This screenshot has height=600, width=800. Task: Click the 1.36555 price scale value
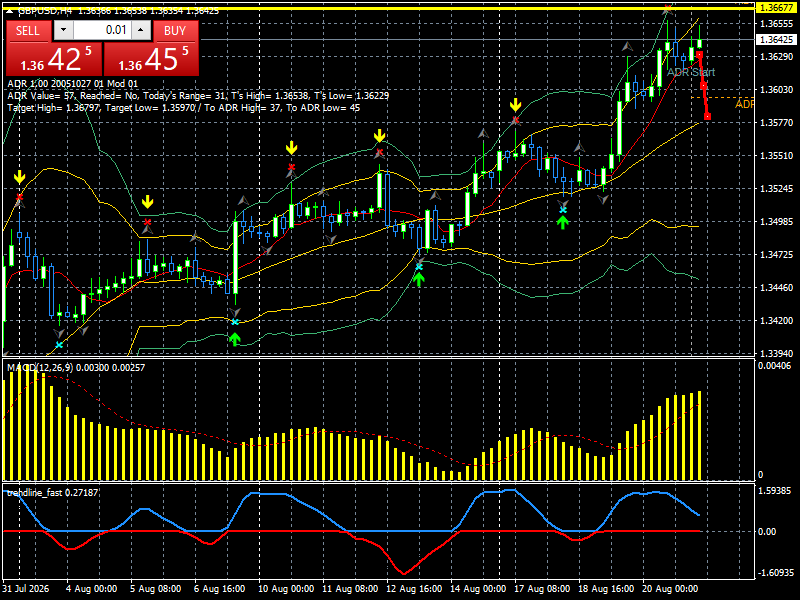776,23
